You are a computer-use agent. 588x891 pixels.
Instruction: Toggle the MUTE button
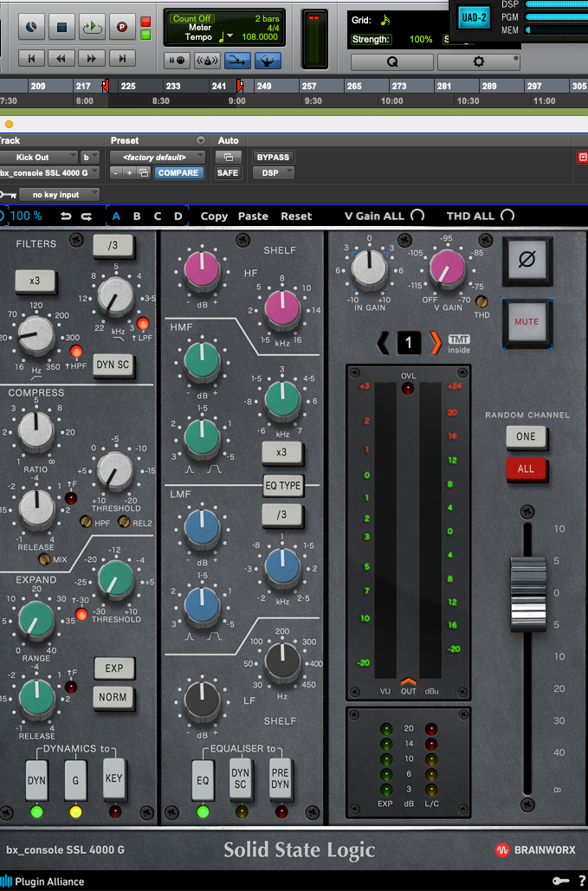point(527,321)
